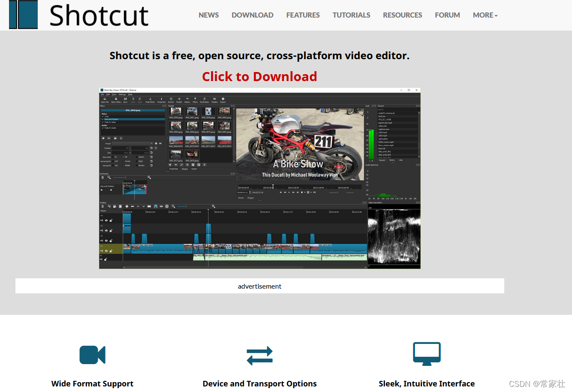Click the transfer arrows Device and Transport icon

[x=260, y=356]
